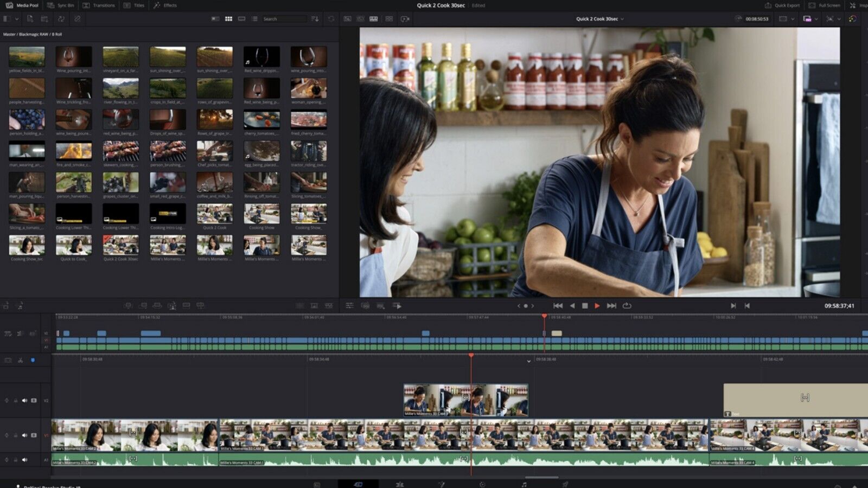Click the split clip scissors icon
Viewport: 868px width, 488px height.
click(x=21, y=360)
